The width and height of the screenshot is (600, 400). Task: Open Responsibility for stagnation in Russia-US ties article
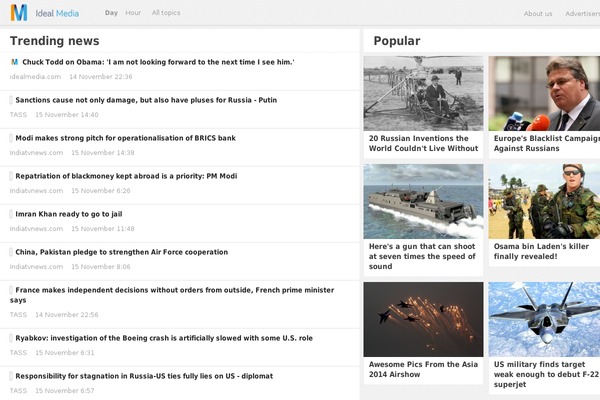pyautogui.click(x=144, y=376)
